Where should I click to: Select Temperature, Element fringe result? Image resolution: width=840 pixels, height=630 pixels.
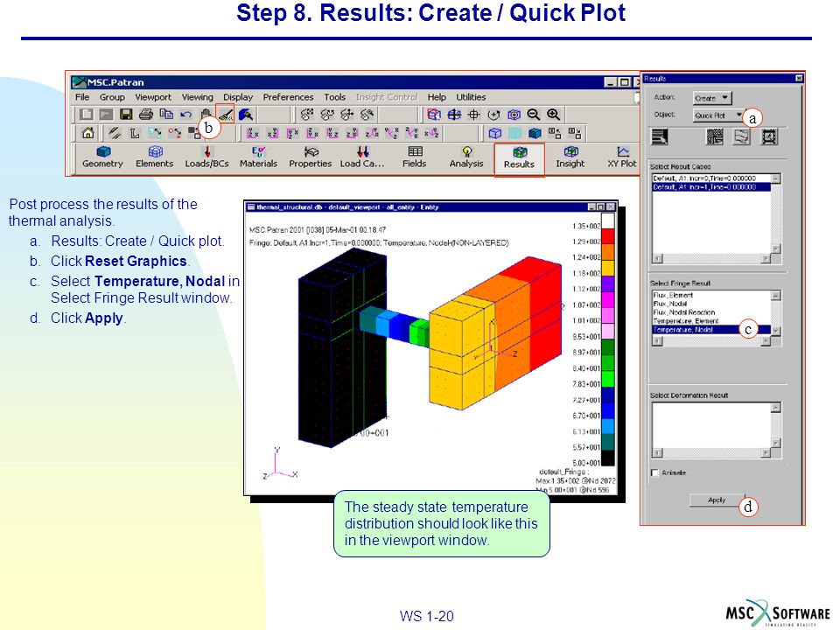(711, 321)
